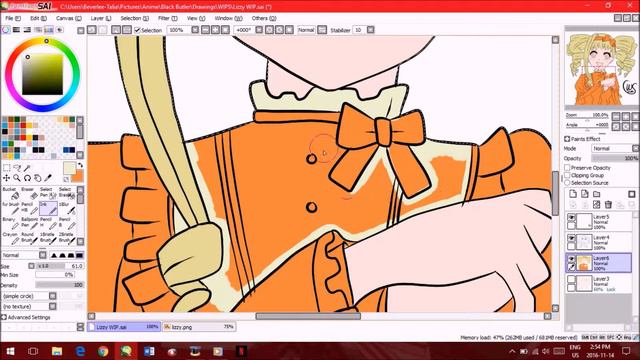
Task: Toggle the color wheel panel icon
Action: click(6, 30)
